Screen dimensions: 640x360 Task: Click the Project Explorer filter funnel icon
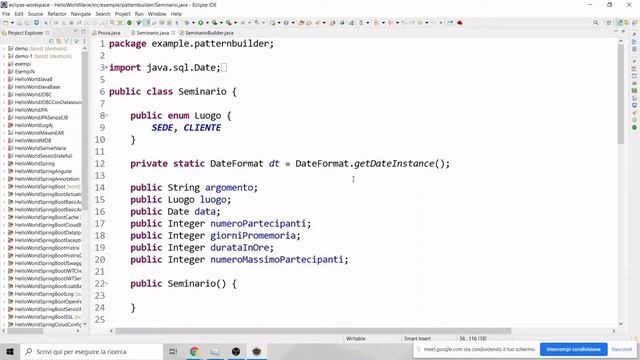pos(67,41)
